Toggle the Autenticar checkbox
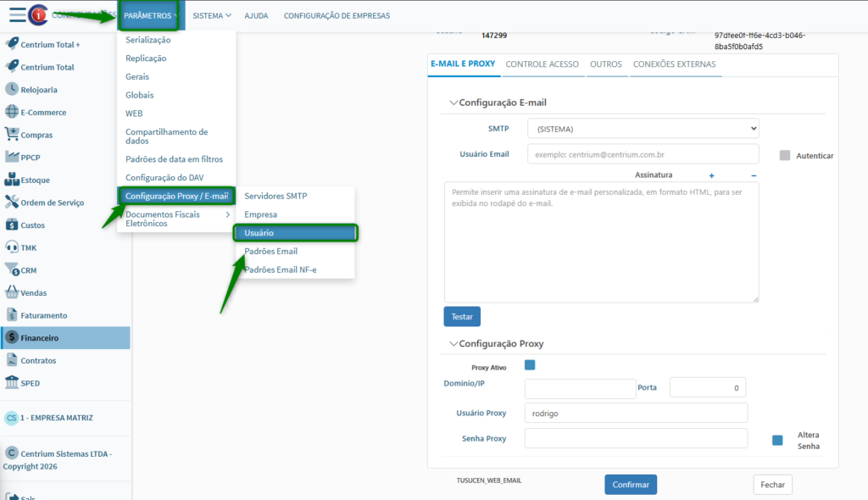 (x=785, y=155)
